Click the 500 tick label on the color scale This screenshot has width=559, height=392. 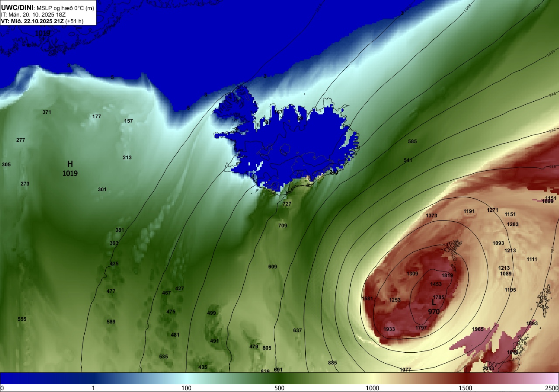279,388
